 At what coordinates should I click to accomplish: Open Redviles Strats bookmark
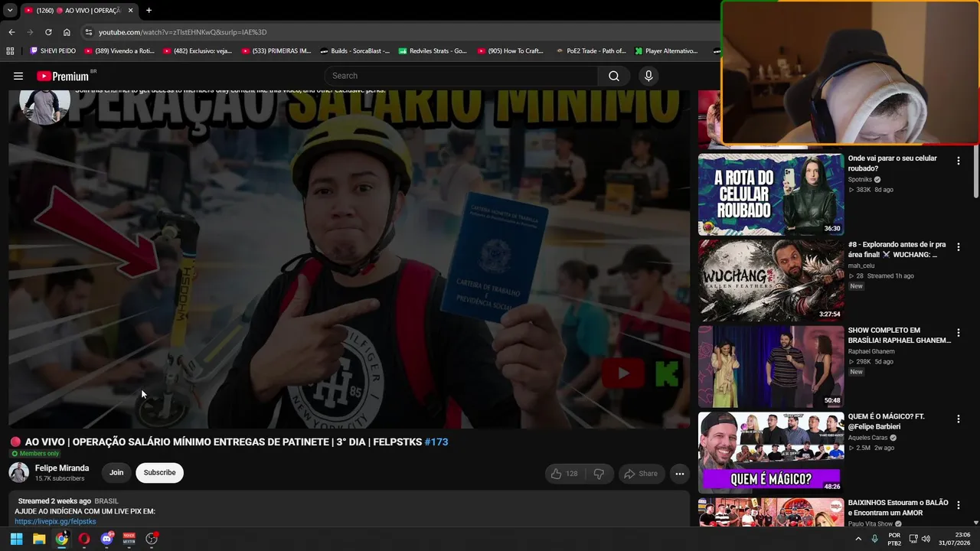pyautogui.click(x=433, y=51)
